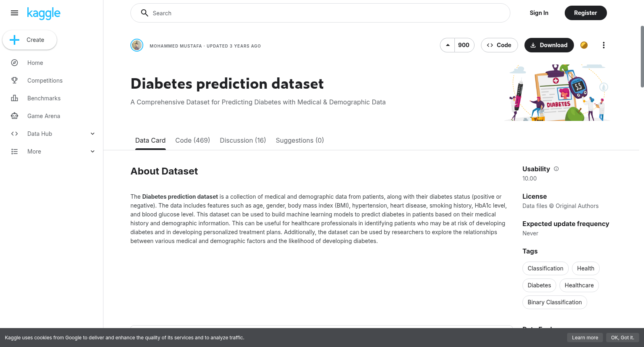Click the Usability info icon
This screenshot has height=347, width=644.
[x=556, y=169]
